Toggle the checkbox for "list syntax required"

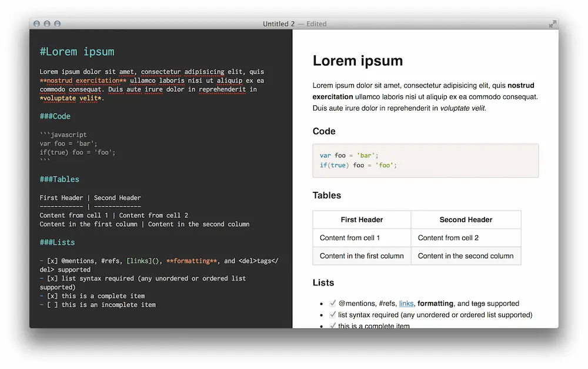333,314
